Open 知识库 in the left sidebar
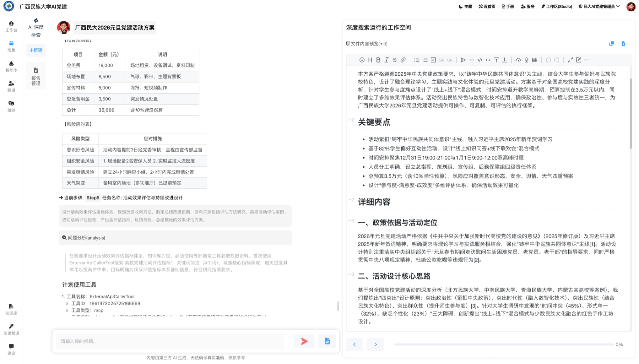639x364 pixels. coord(11,309)
